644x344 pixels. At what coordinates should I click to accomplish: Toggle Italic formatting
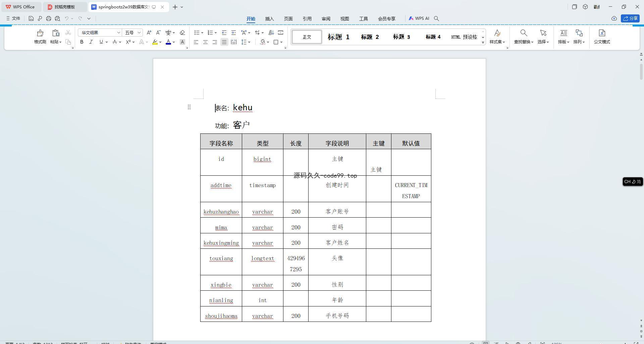pos(91,42)
